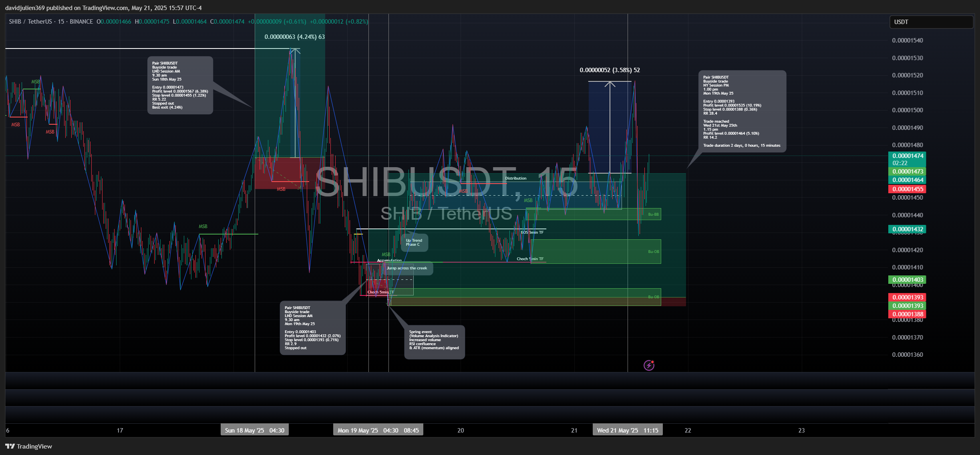980x455 pixels.
Task: Click the low value L0.00001464
Action: tap(189, 22)
